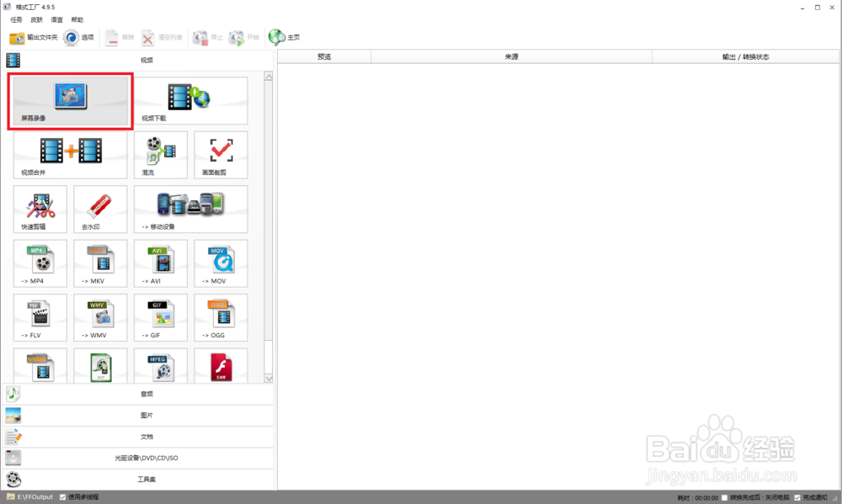Open the 视频下载 video download tool
This screenshot has width=842, height=504.
click(x=190, y=101)
